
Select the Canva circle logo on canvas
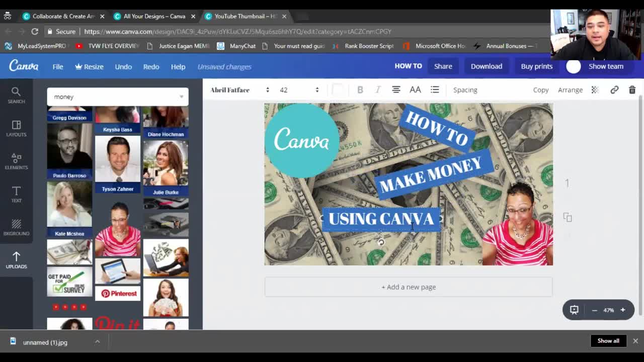coord(302,140)
